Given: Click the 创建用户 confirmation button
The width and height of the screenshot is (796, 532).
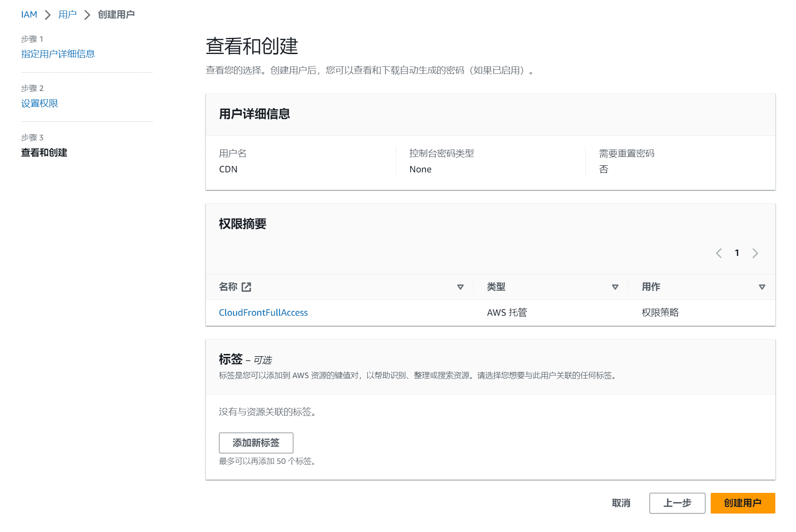Looking at the screenshot, I should click(x=742, y=503).
